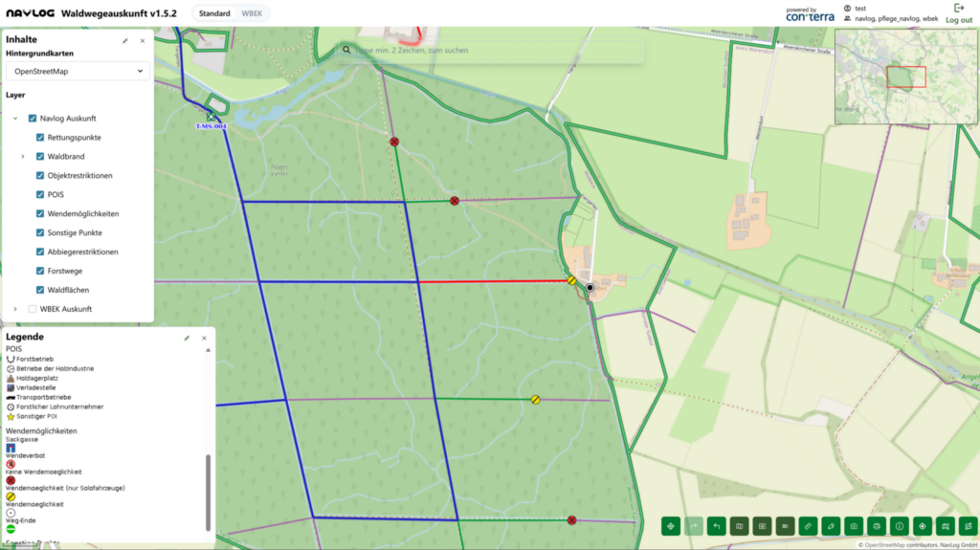Viewport: 980px width, 550px height.
Task: Pin the Legende panel
Action: click(x=187, y=338)
